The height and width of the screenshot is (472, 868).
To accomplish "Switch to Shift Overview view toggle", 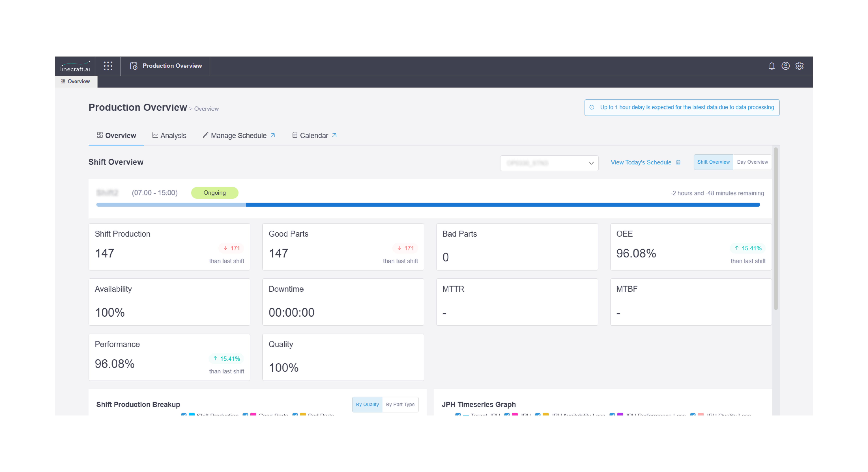I will (x=713, y=162).
